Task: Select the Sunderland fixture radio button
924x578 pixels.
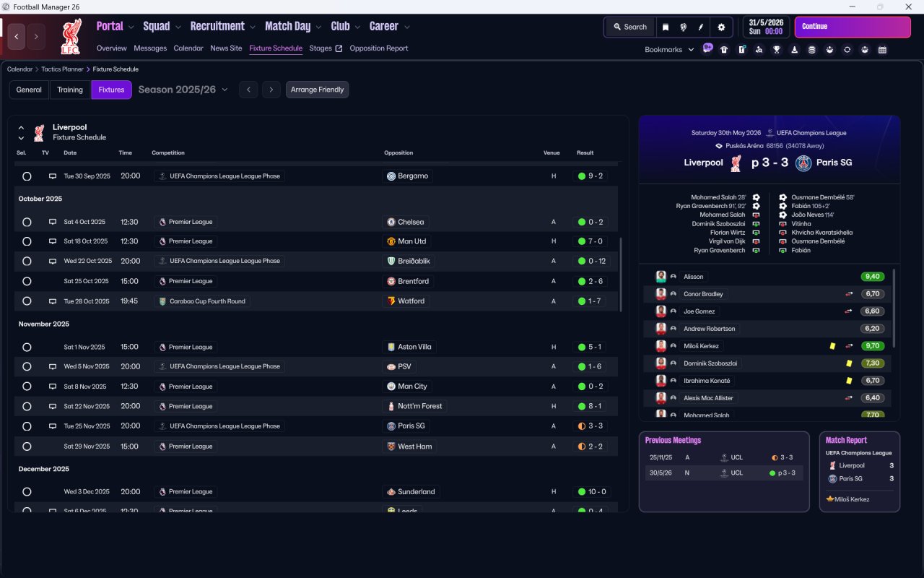Action: click(27, 492)
